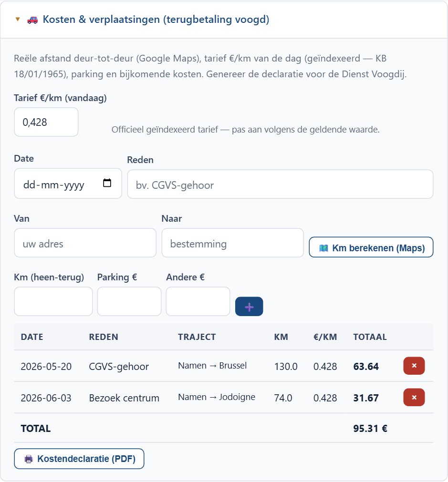Click the Km (heen-terug) input
Image resolution: width=448 pixels, height=482 pixels.
click(x=53, y=302)
